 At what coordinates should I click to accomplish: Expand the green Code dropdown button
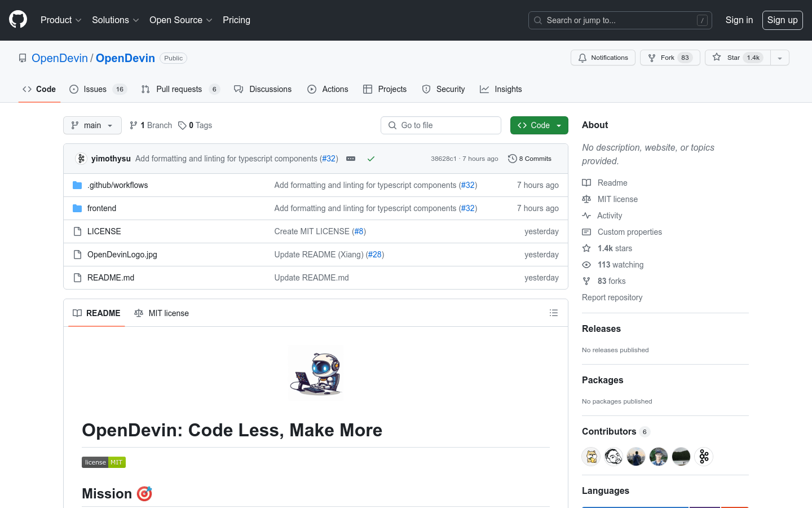(539, 125)
